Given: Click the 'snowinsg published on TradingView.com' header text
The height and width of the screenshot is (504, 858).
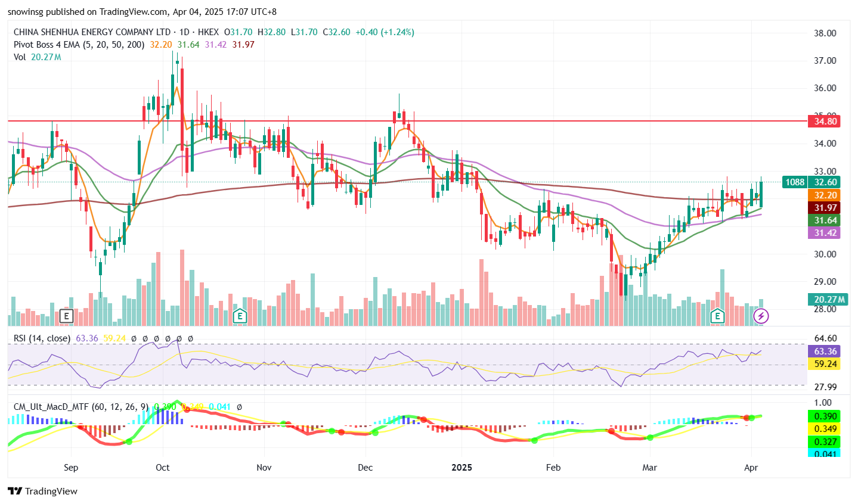Looking at the screenshot, I should [87, 12].
